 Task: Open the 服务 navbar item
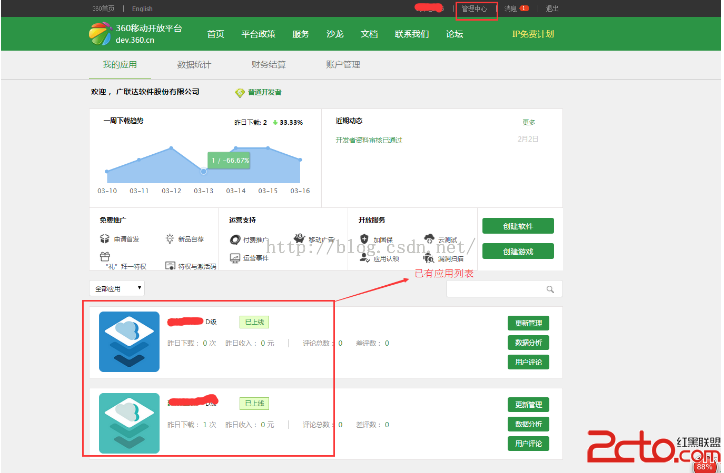pos(300,34)
